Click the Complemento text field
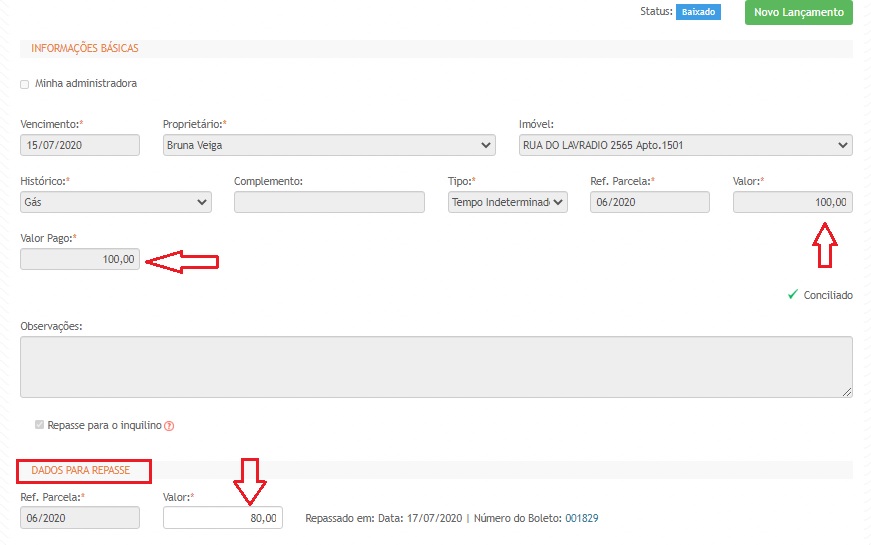This screenshot has height=545, width=871. tap(329, 202)
